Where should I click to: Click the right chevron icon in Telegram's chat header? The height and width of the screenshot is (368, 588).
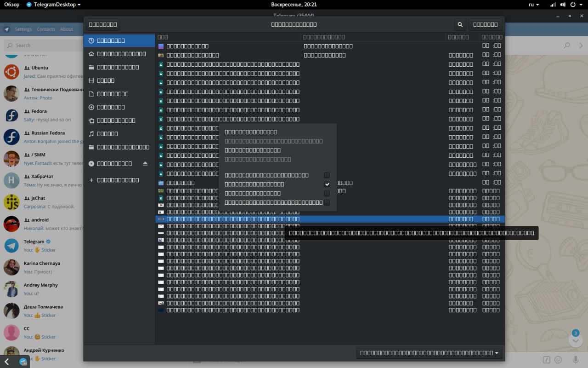point(581,46)
